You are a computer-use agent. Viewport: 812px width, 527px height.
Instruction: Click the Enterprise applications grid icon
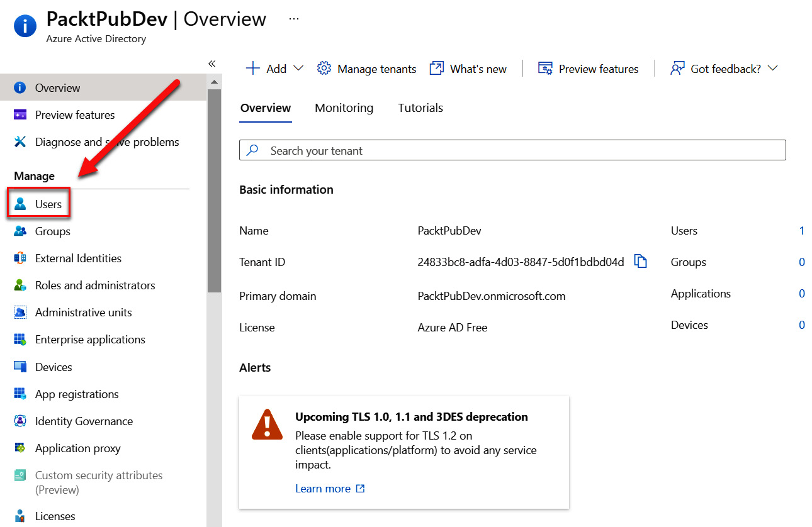(20, 339)
